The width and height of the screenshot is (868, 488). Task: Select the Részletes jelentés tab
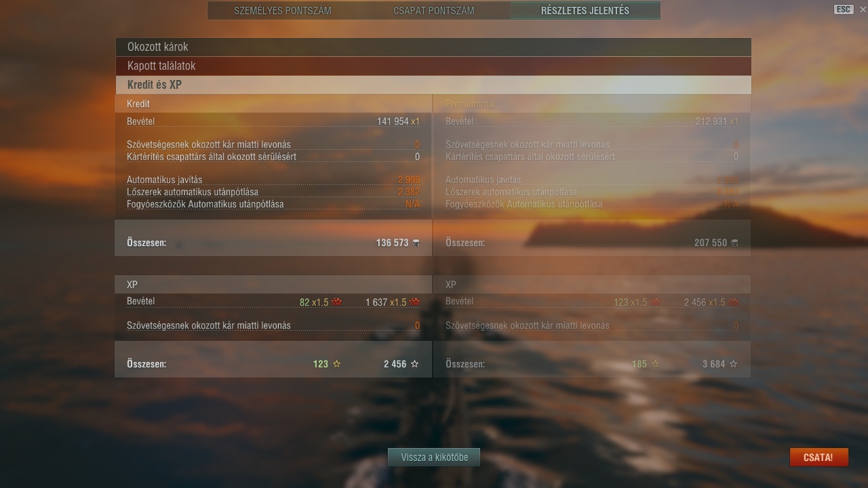[x=585, y=11]
